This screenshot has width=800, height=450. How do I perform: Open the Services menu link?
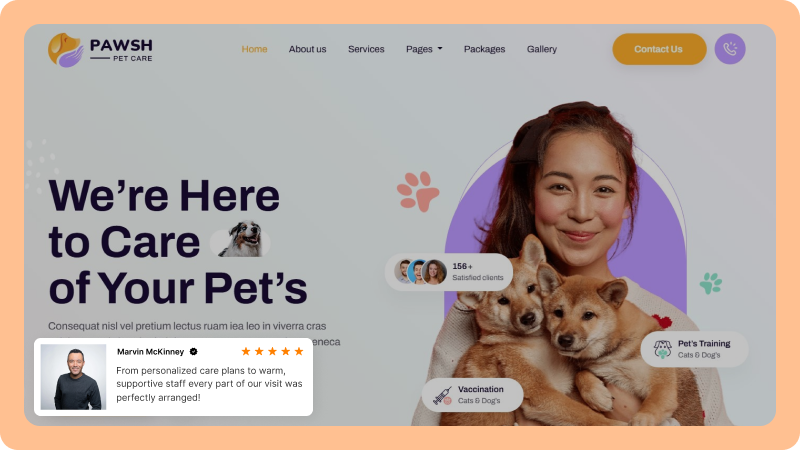(366, 49)
